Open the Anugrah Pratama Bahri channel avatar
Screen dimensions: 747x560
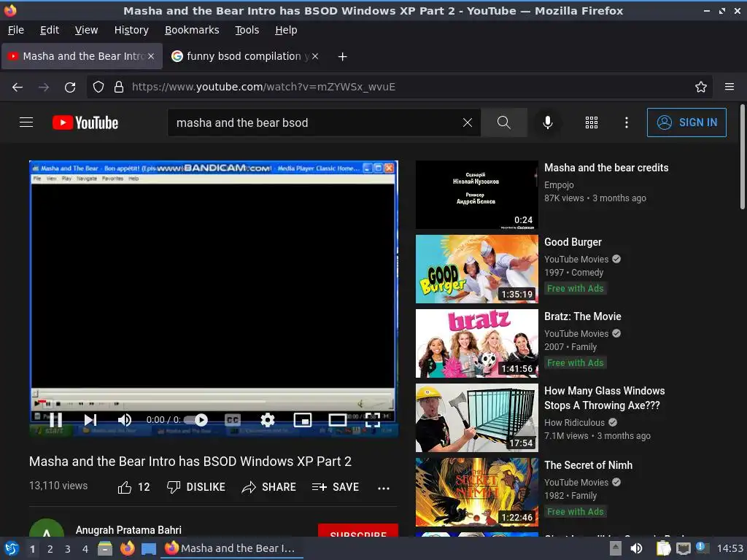[x=47, y=529]
